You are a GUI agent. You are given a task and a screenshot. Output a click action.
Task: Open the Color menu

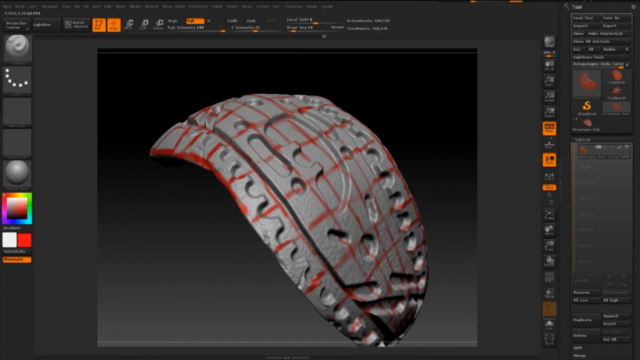(32, 7)
